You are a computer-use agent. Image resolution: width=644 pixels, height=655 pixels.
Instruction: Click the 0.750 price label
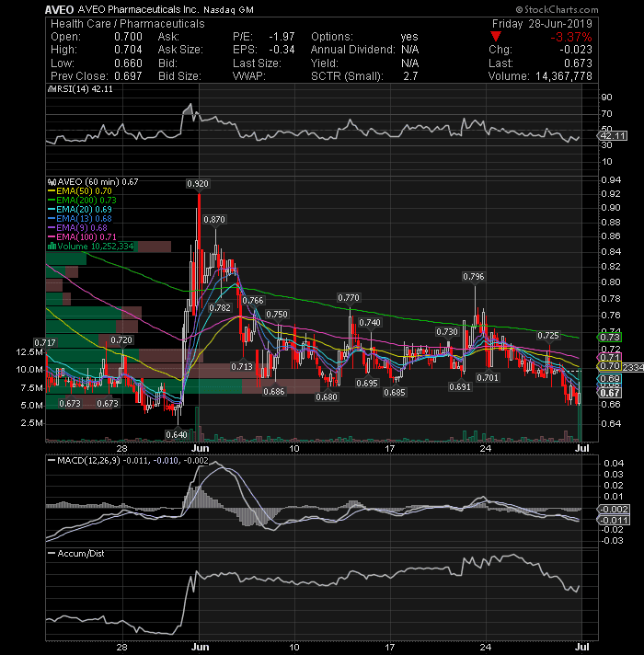point(277,315)
